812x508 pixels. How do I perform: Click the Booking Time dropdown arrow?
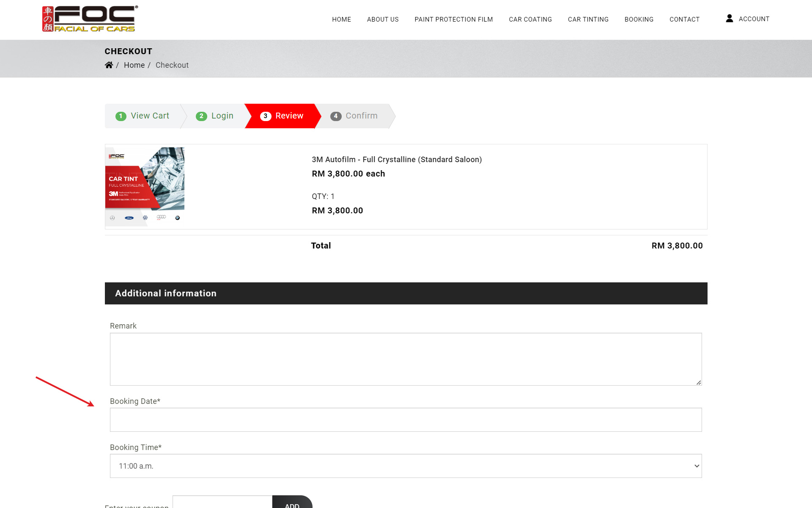(x=697, y=466)
